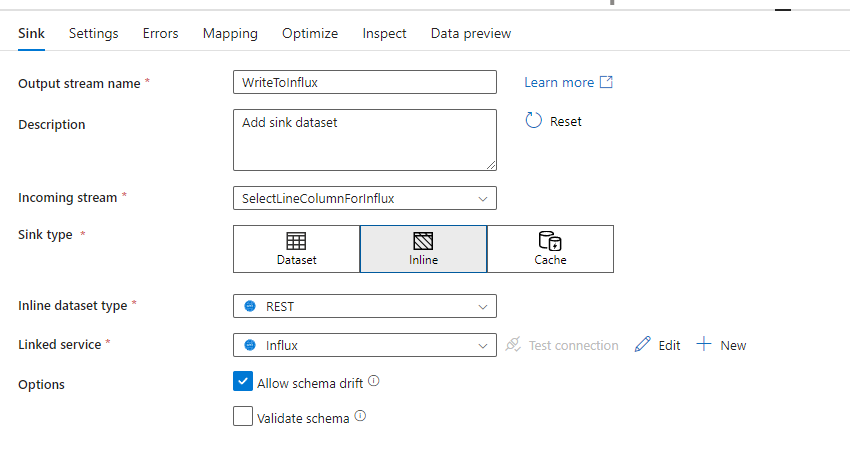
Task: Enable the Validate schema checkbox
Action: (243, 417)
